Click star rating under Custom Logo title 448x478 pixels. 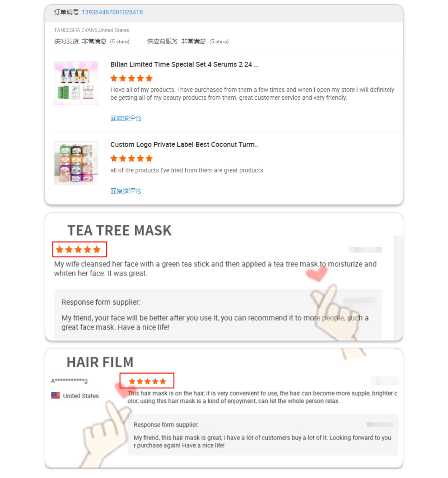(x=131, y=159)
